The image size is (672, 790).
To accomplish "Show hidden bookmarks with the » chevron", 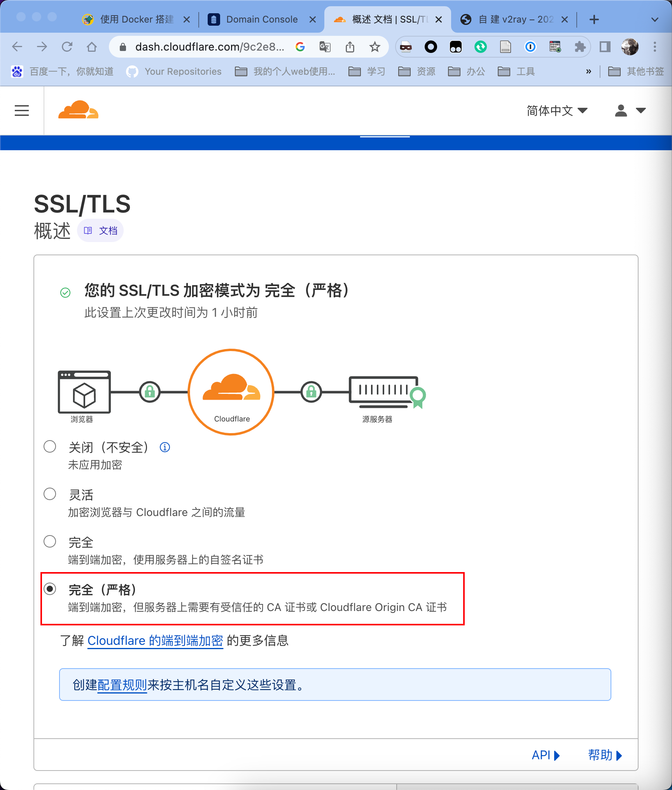I will tap(588, 71).
